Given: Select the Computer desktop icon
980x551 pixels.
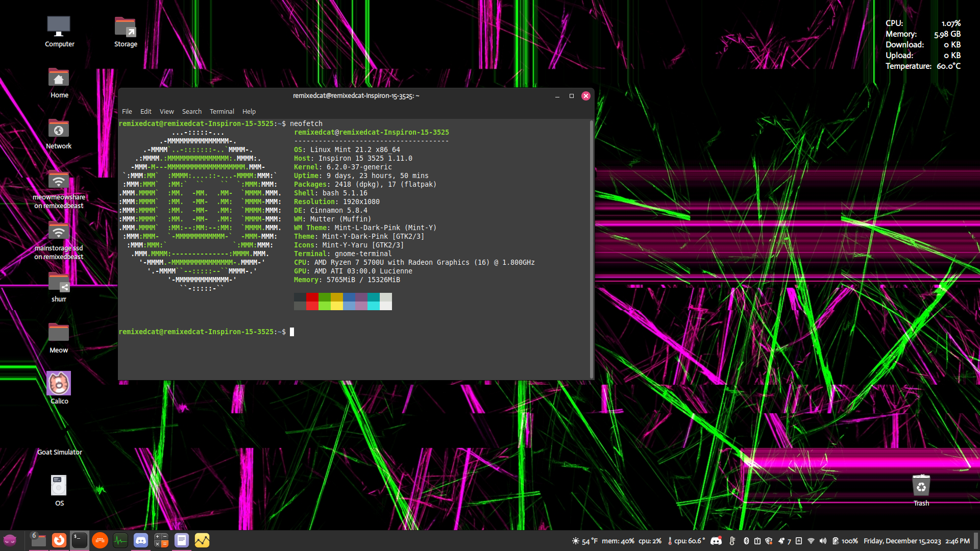Looking at the screenshot, I should pos(59,32).
